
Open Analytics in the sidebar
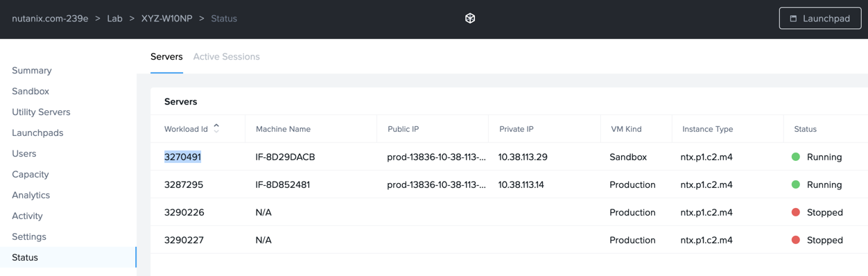tap(31, 195)
